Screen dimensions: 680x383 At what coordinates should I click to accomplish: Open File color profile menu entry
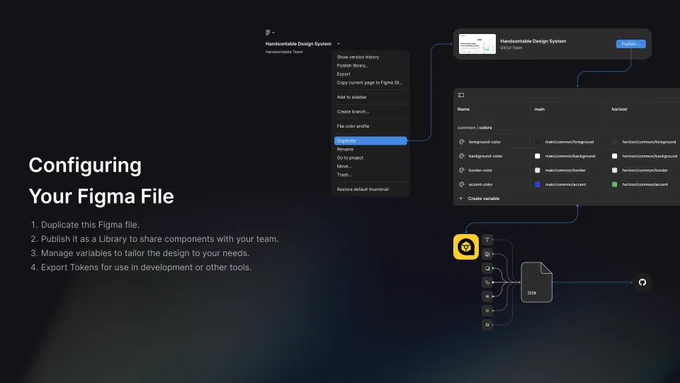point(353,126)
